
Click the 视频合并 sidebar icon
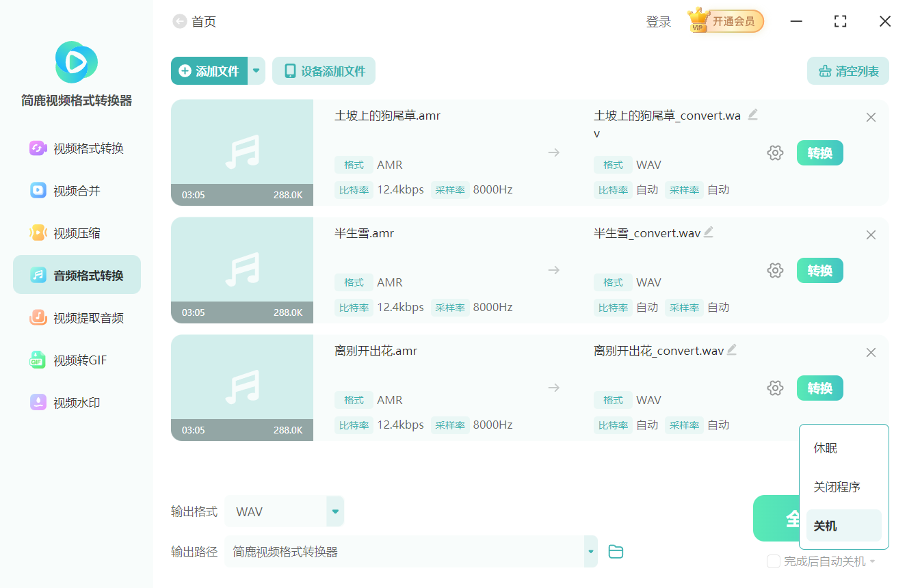tap(38, 191)
